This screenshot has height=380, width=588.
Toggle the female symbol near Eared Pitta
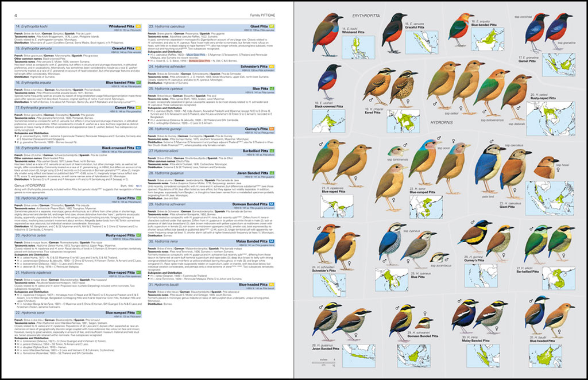[408, 100]
